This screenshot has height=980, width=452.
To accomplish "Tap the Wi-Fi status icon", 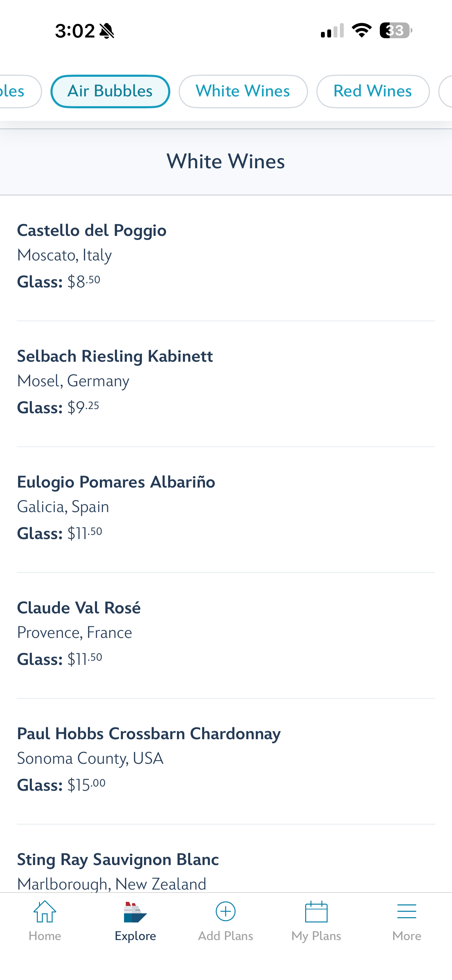I will 362,30.
